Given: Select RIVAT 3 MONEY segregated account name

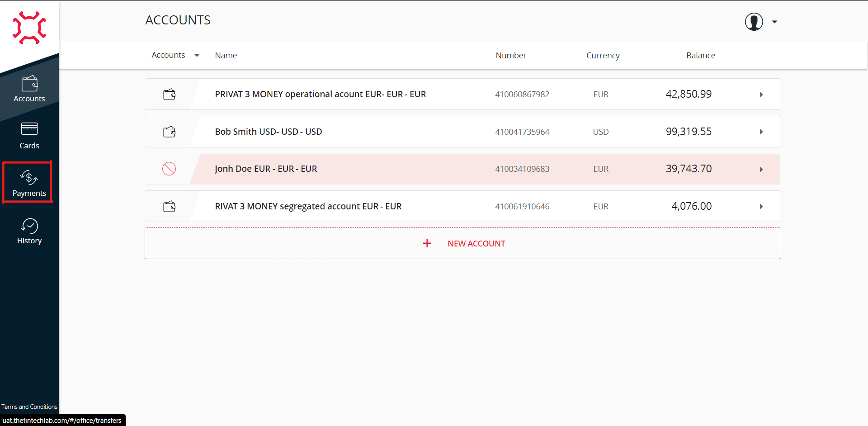Looking at the screenshot, I should [x=308, y=206].
